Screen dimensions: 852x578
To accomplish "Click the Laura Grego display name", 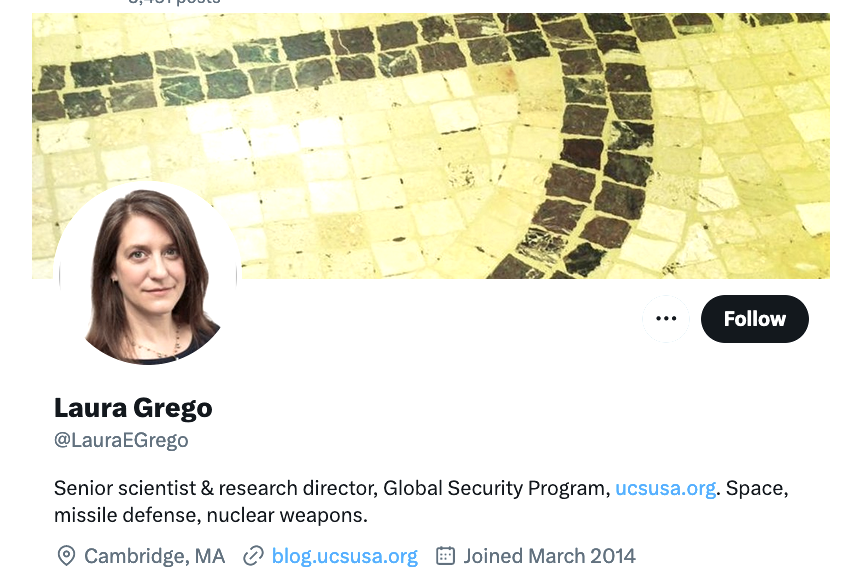I will pyautogui.click(x=133, y=407).
